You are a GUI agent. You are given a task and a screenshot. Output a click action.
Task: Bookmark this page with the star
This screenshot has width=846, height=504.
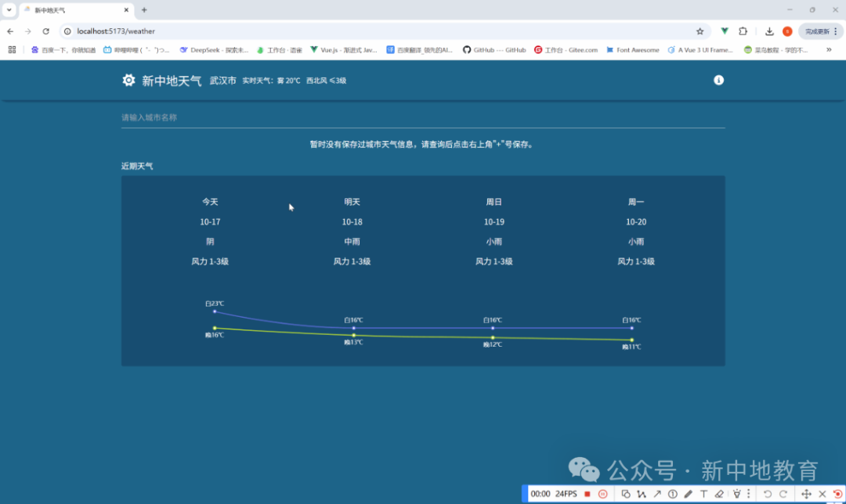[x=700, y=31]
